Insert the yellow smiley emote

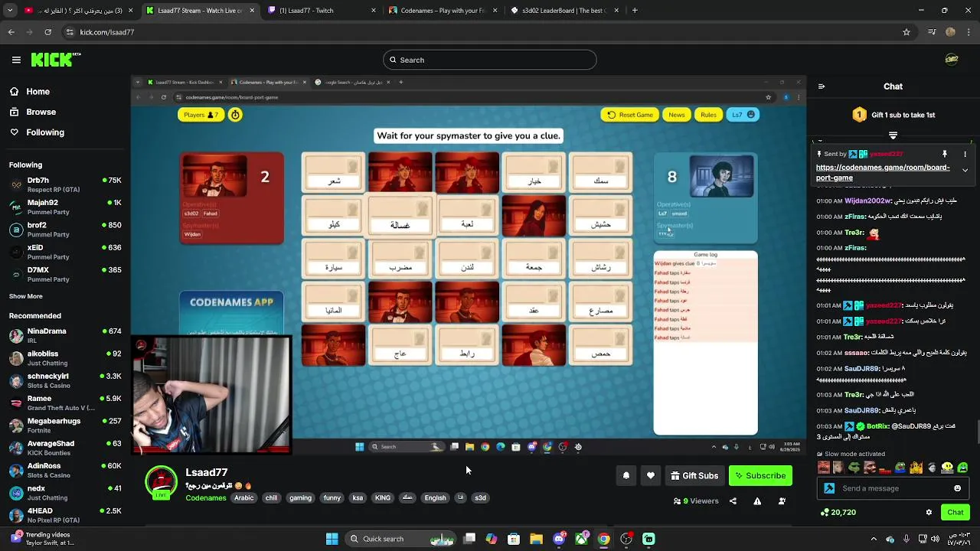[x=948, y=467]
